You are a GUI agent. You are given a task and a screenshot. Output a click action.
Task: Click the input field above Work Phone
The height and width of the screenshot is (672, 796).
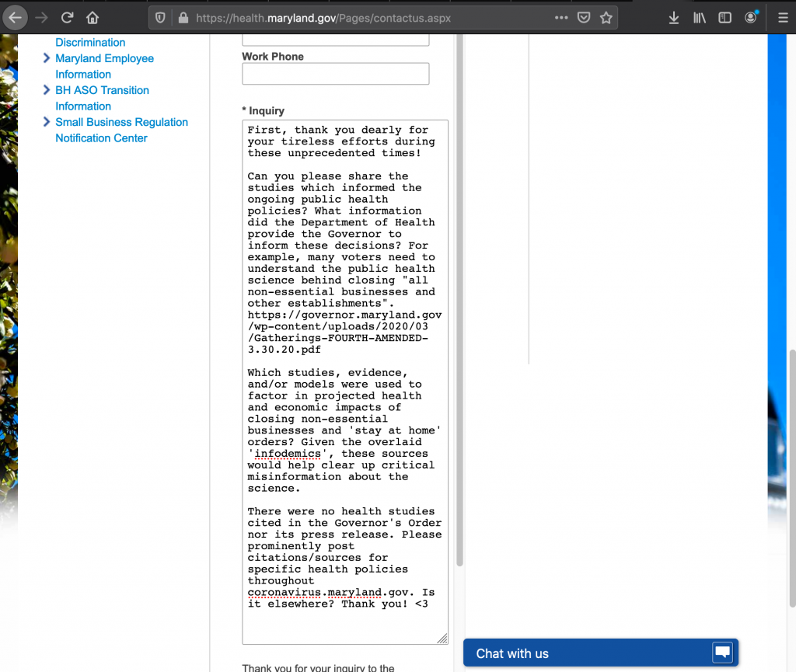coord(336,40)
